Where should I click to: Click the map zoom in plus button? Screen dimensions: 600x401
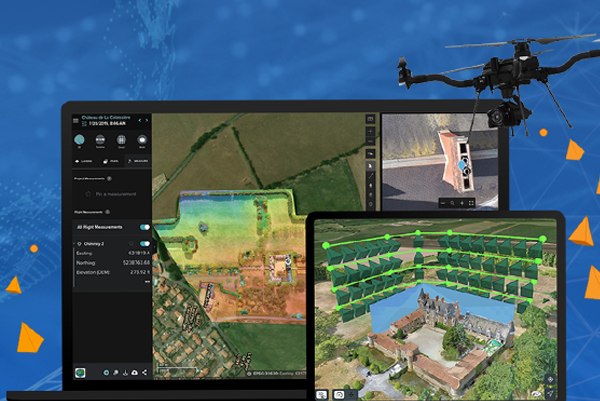pos(370,132)
